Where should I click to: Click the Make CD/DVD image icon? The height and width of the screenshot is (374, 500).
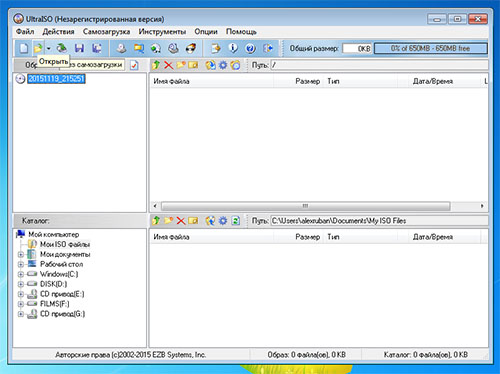click(121, 48)
